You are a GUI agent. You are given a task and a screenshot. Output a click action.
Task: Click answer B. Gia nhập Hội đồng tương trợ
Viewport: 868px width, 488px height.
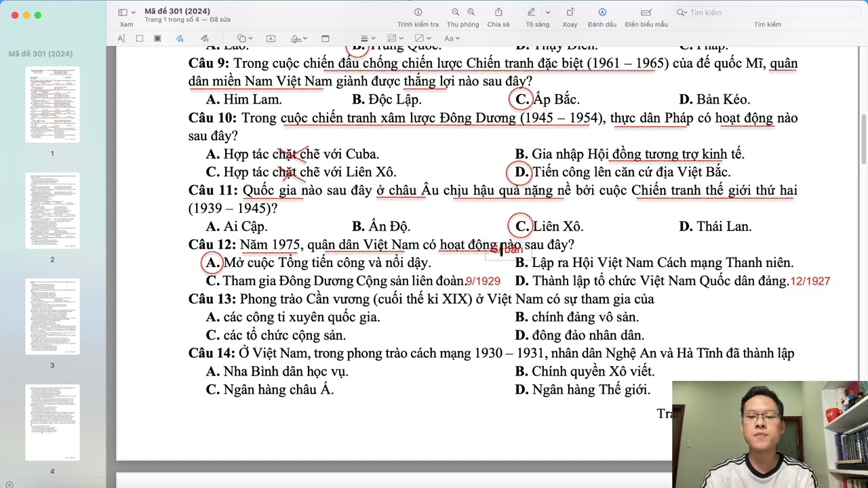(630, 154)
